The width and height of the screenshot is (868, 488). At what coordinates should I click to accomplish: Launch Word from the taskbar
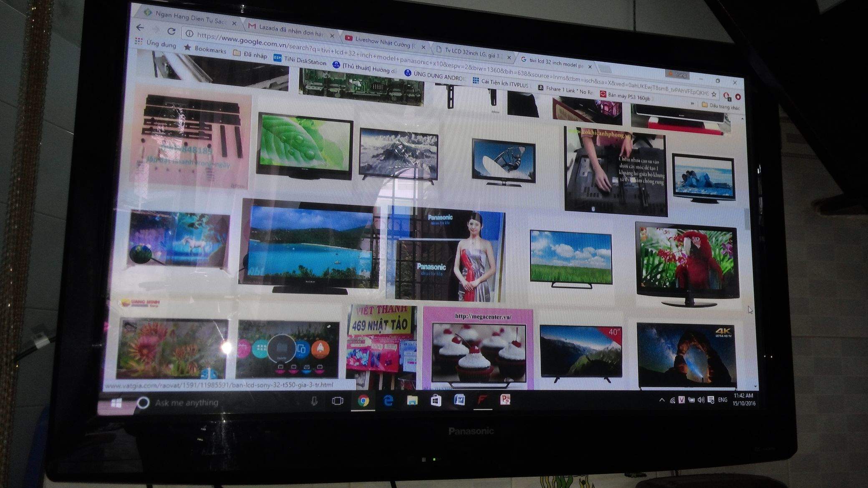[459, 400]
